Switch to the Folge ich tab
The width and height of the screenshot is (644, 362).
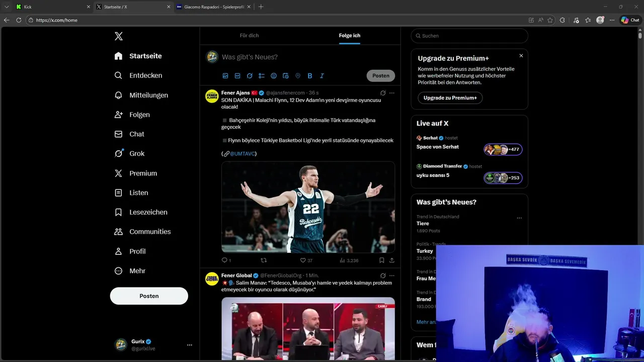point(349,36)
